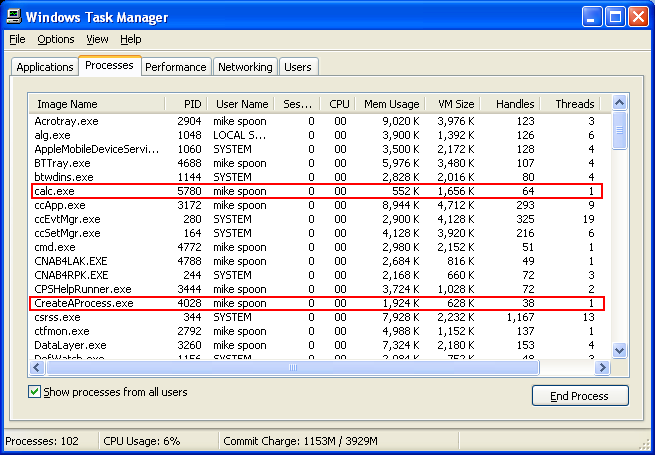The width and height of the screenshot is (655, 455).
Task: Click PID 5780 in calc.exe row
Action: [x=189, y=191]
